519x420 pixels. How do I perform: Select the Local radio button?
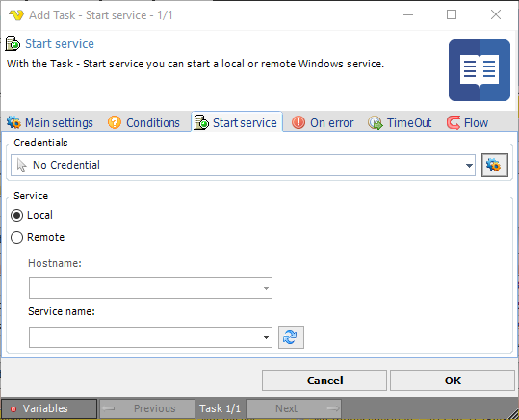(17, 216)
